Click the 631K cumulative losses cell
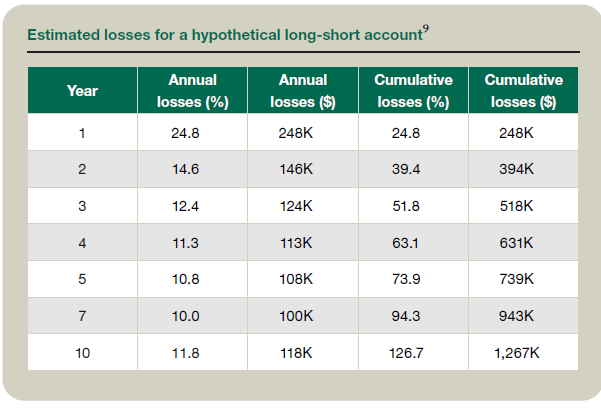 click(x=517, y=242)
